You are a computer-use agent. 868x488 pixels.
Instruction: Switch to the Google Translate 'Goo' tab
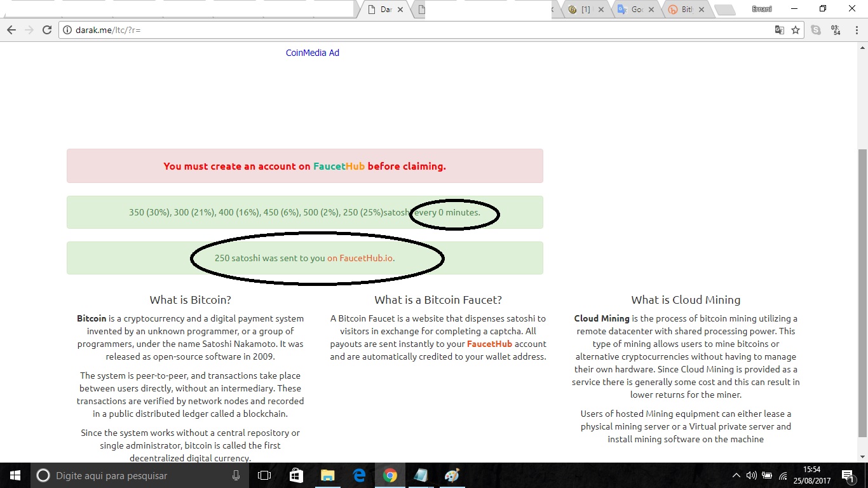(636, 10)
